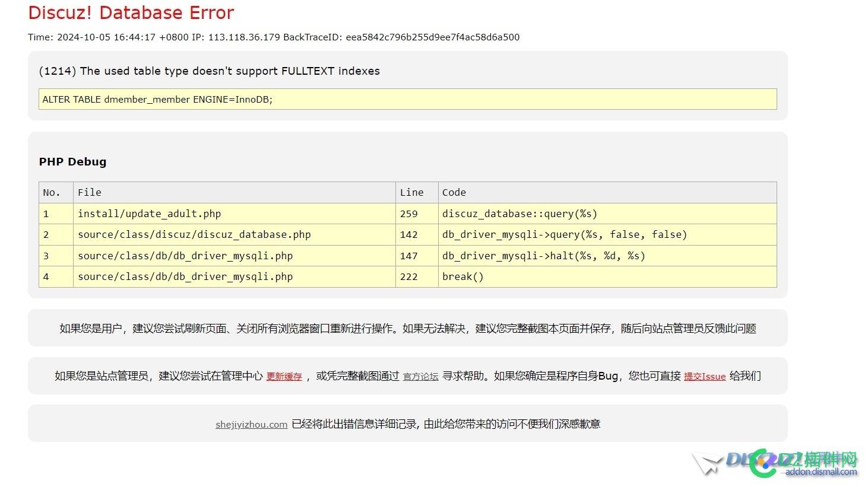This screenshot has width=868, height=487.
Task: Select db_driver_mysqli->query(%s, false, false) code cell
Action: pos(607,235)
